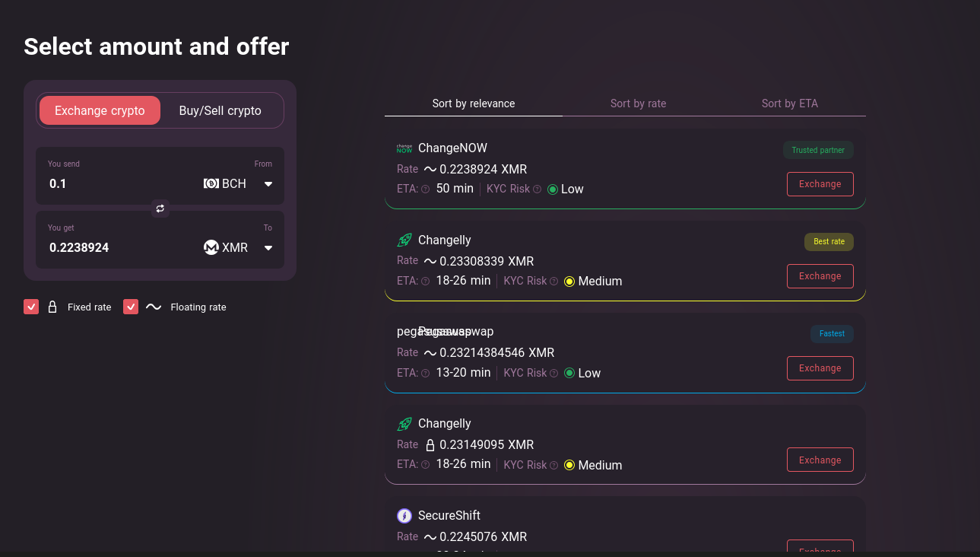Viewport: 980px width, 557px height.
Task: Click the You send amount field
Action: click(x=114, y=183)
